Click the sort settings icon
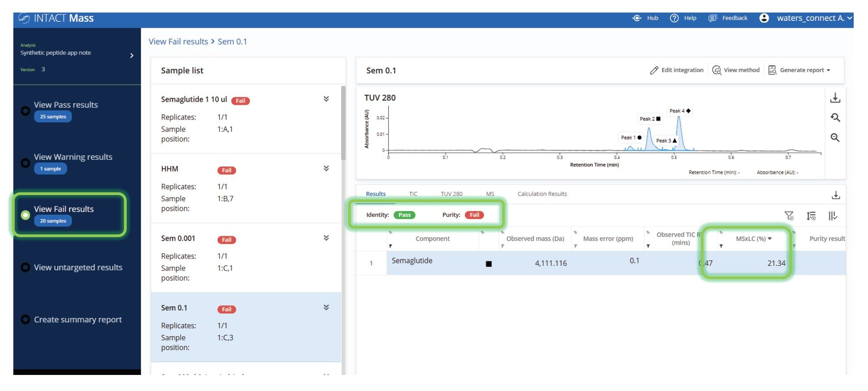The image size is (868, 391). tap(811, 216)
